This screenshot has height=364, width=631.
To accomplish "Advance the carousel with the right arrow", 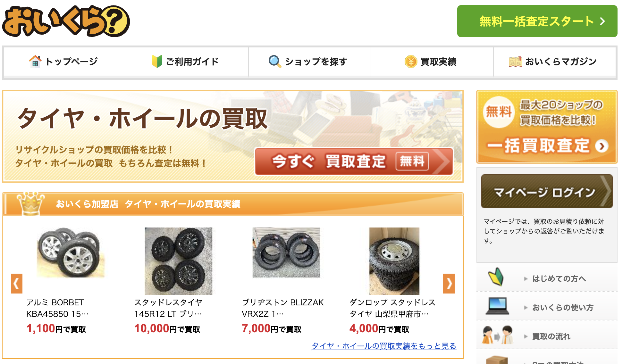I will tap(449, 284).
